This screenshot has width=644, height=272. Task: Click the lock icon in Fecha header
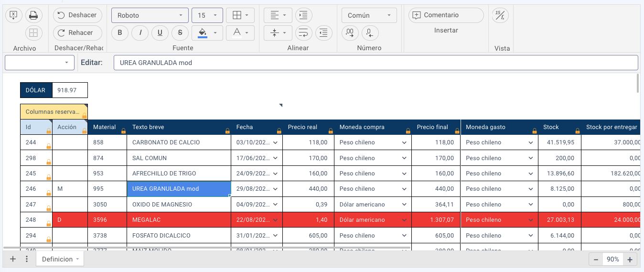coord(279,131)
